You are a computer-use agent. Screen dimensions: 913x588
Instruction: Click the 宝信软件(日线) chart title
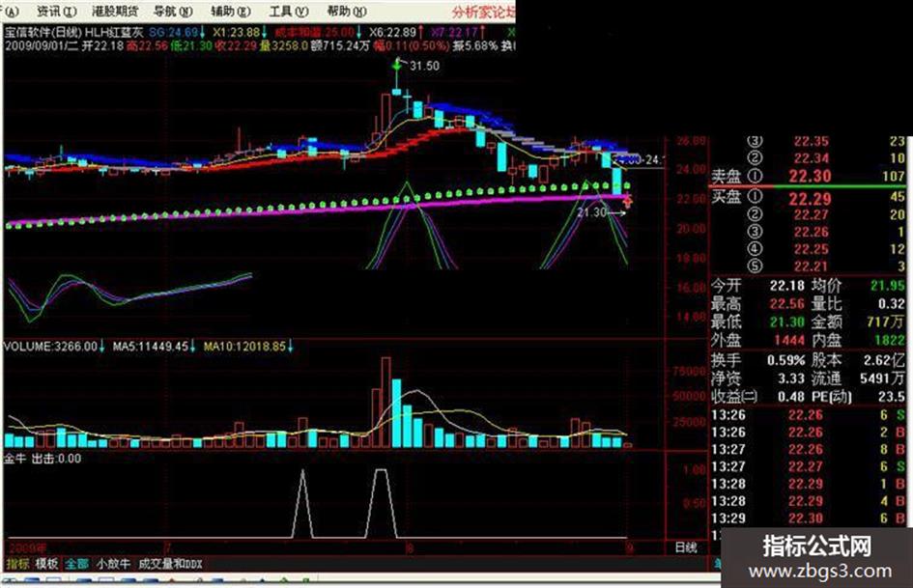(43, 32)
